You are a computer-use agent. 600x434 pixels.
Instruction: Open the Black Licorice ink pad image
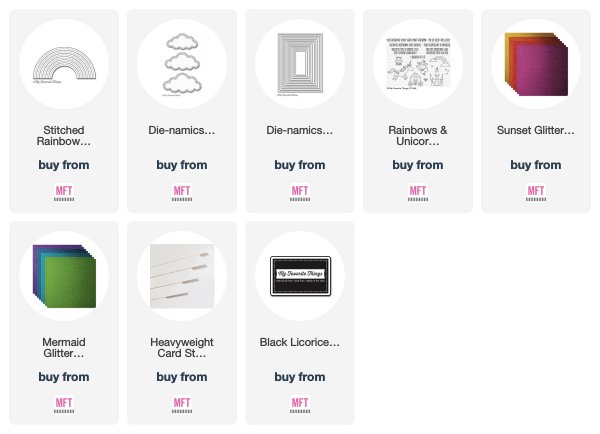click(300, 276)
